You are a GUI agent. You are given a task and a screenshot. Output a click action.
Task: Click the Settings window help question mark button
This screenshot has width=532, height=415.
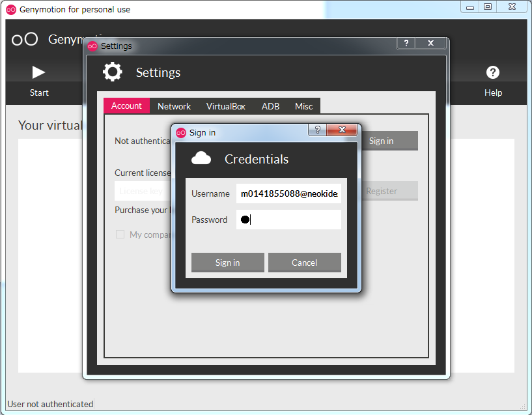[406, 43]
